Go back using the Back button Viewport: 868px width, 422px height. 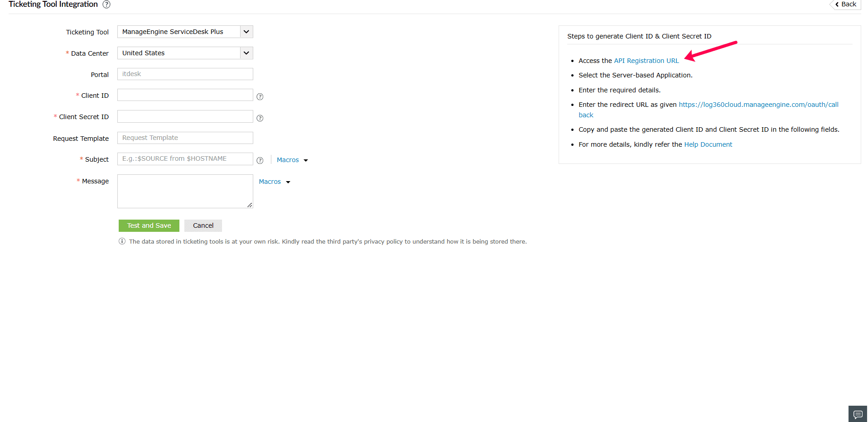(x=846, y=5)
